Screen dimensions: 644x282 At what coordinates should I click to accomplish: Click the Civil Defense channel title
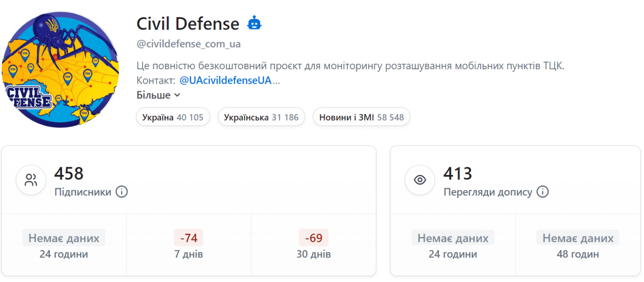(x=188, y=24)
